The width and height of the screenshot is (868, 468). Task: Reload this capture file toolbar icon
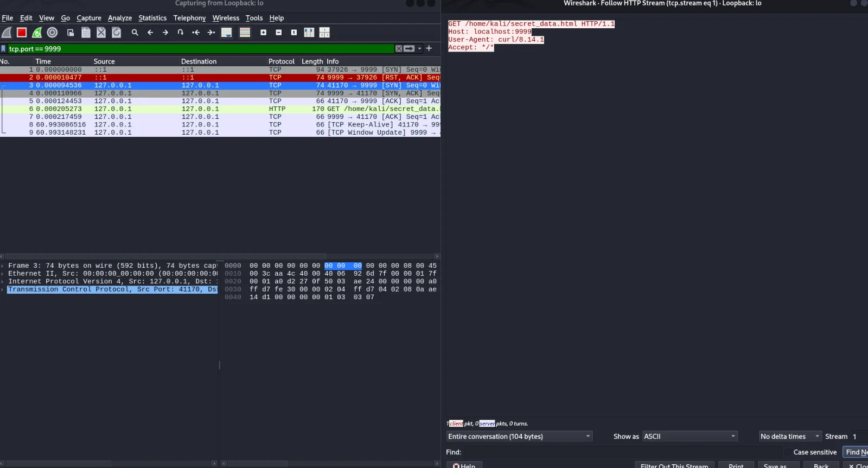[116, 33]
